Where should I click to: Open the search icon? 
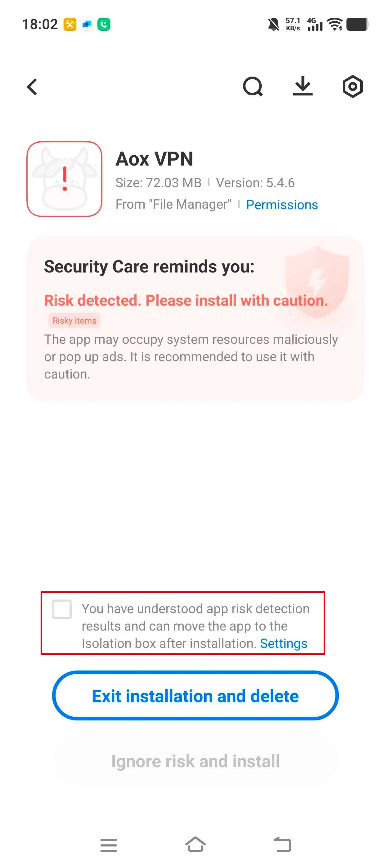253,86
